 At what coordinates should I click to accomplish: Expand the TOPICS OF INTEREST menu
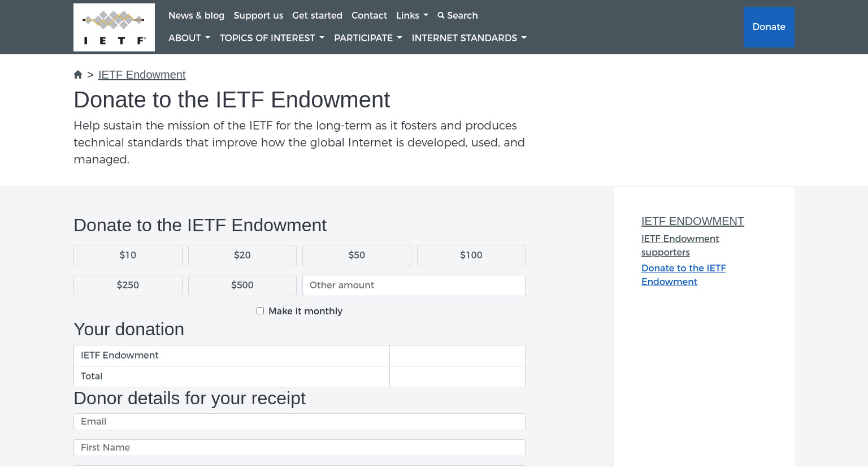point(272,38)
